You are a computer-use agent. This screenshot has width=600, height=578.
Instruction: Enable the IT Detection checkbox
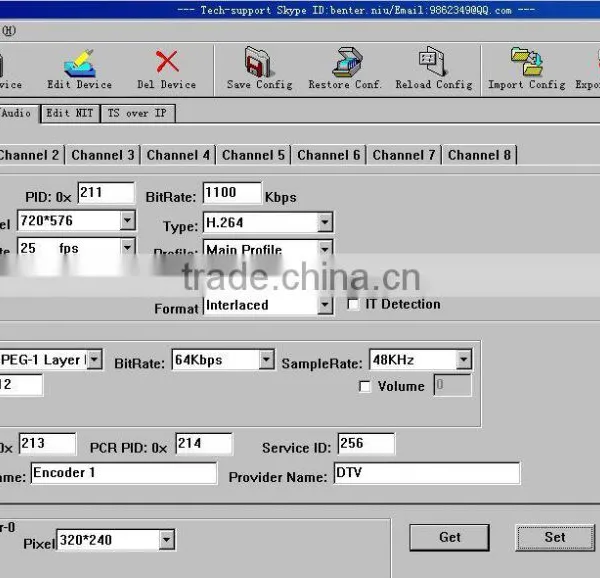(x=353, y=304)
